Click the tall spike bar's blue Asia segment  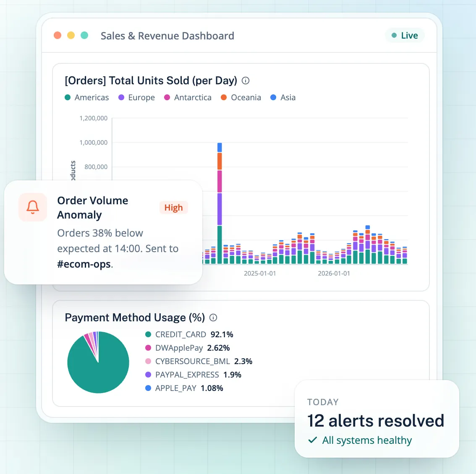point(220,148)
